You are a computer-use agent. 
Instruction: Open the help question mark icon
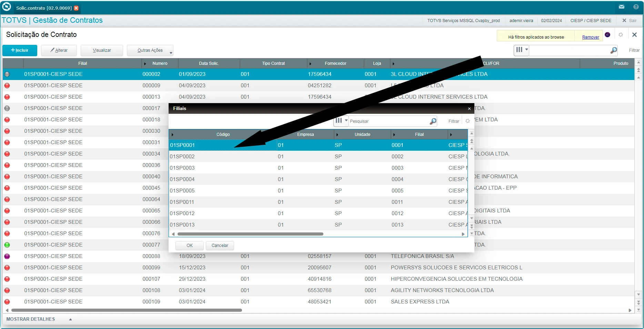tap(636, 7)
